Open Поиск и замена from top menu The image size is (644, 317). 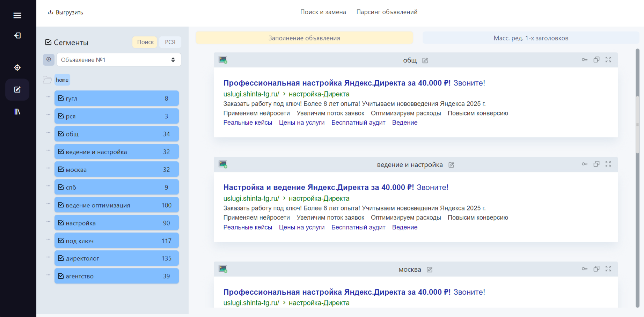pyautogui.click(x=323, y=12)
